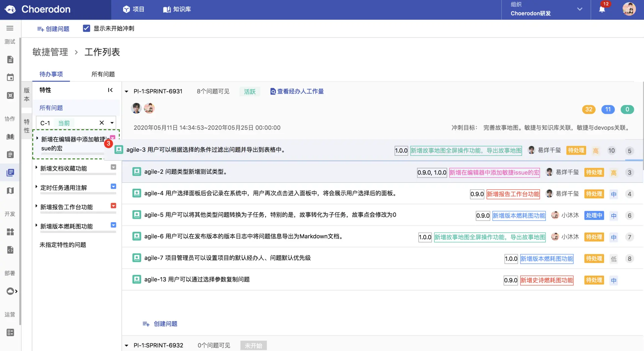Screen dimensions: 644x351
Task: Open the Choerodon notifications bell
Action: coord(602,9)
